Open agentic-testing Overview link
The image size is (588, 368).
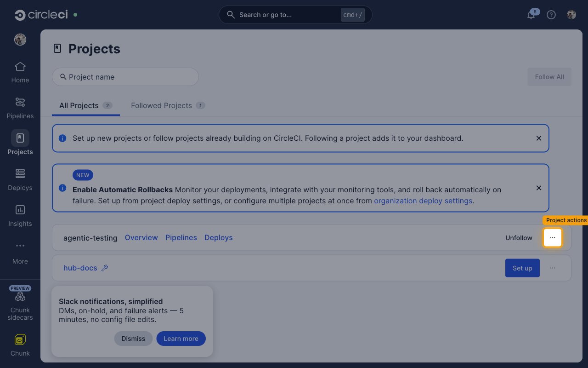pyautogui.click(x=141, y=237)
